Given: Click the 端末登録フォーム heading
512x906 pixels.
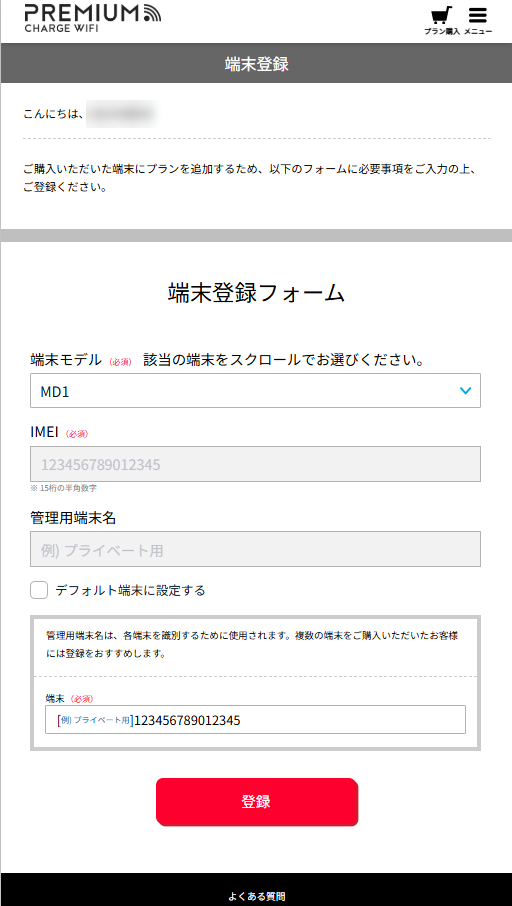Looking at the screenshot, I should 256,294.
